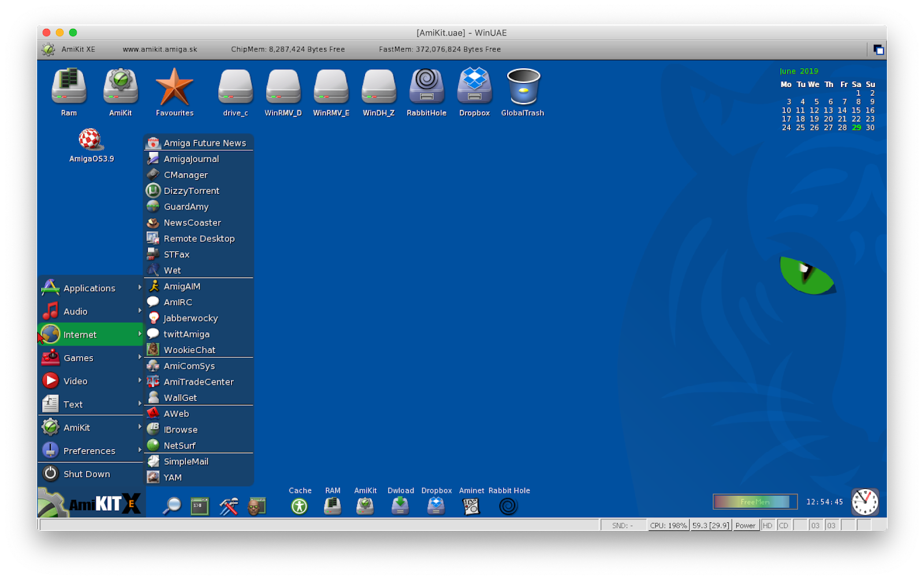The width and height of the screenshot is (924, 580).
Task: Launch twittAmiga
Action: [199, 334]
